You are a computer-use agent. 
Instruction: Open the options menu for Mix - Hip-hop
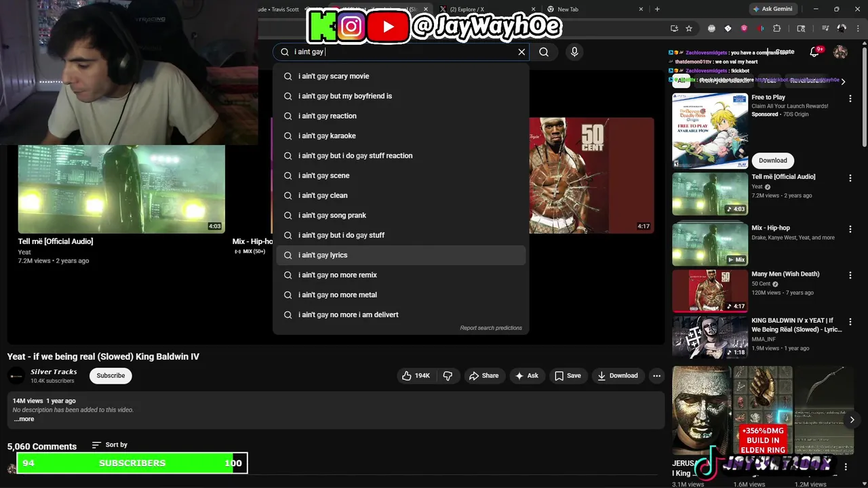[x=850, y=230]
